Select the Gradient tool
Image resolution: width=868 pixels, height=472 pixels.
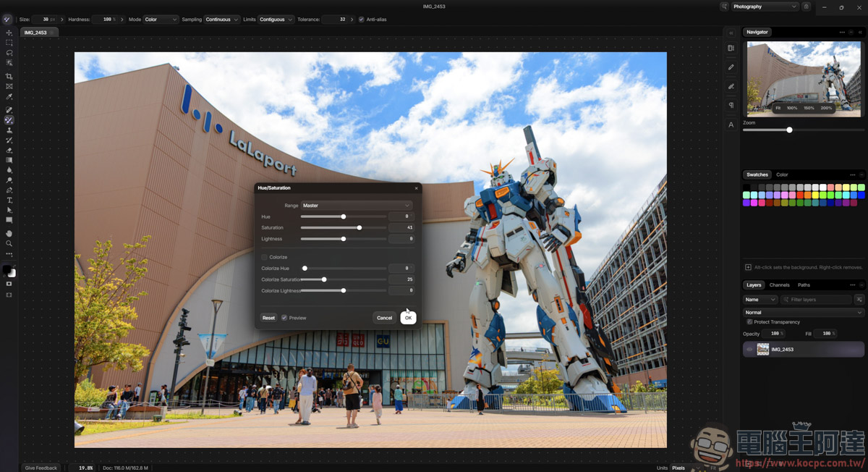tap(9, 160)
